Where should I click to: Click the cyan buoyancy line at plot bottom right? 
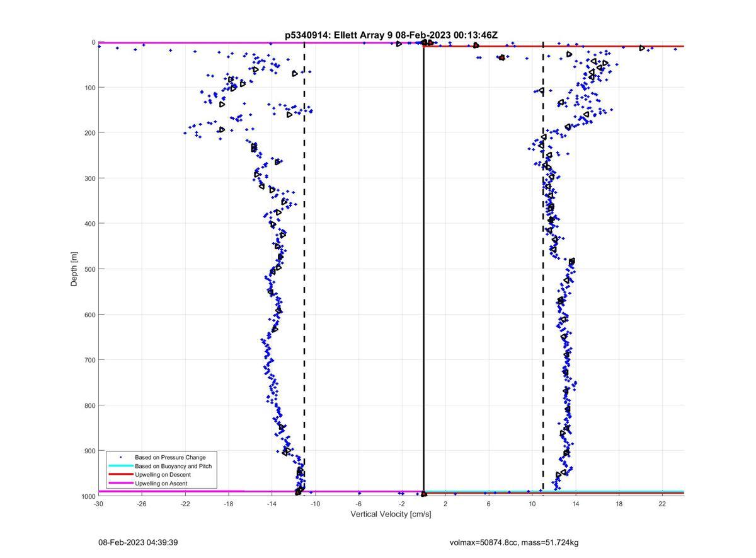coord(554,491)
